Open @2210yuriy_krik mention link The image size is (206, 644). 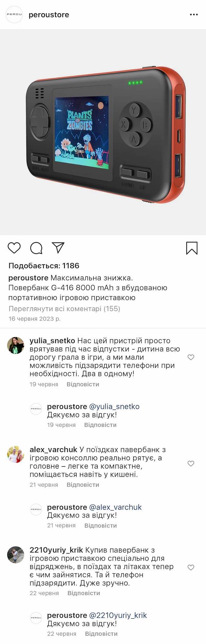click(118, 615)
